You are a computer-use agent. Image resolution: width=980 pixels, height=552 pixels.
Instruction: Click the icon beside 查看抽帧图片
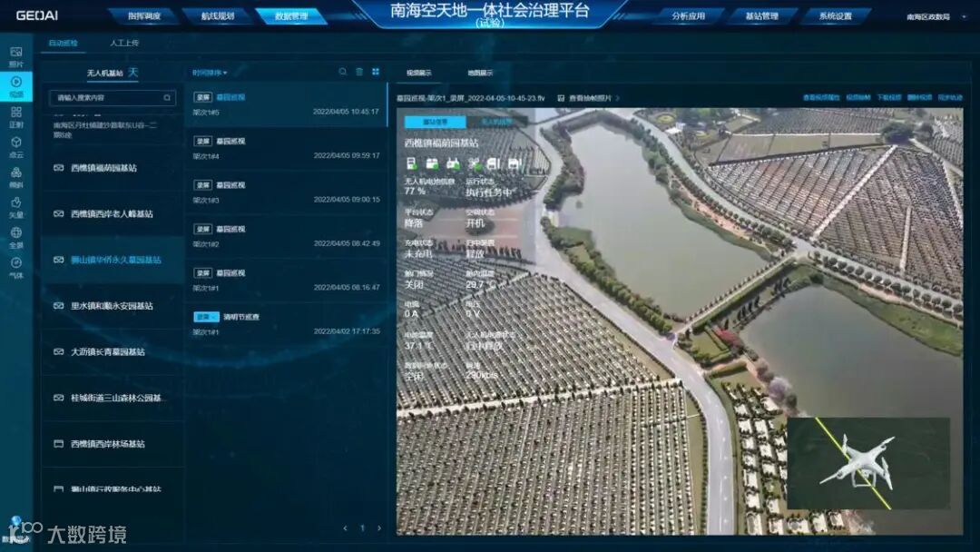click(x=561, y=98)
